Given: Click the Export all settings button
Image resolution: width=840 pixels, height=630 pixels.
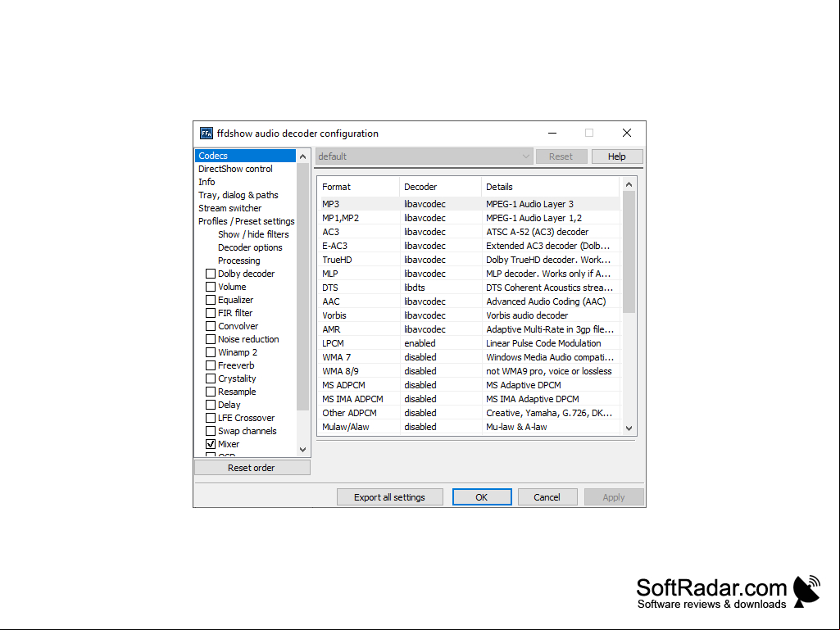Looking at the screenshot, I should pos(389,497).
